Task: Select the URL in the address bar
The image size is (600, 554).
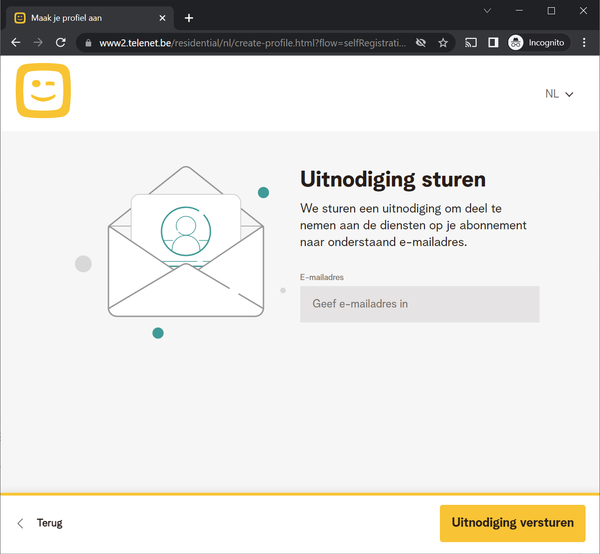Action: 250,43
